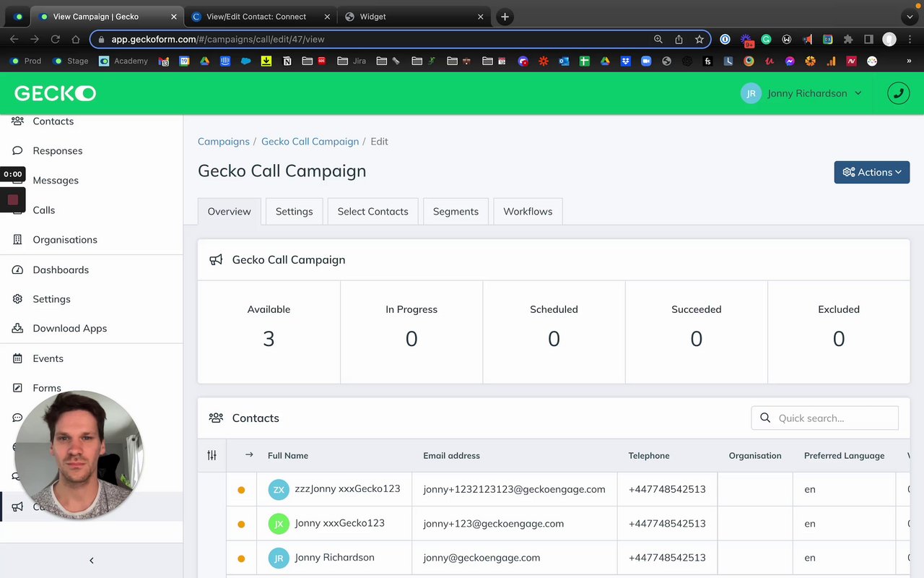Switch to the Overview tab
This screenshot has width=924, height=578.
(230, 211)
